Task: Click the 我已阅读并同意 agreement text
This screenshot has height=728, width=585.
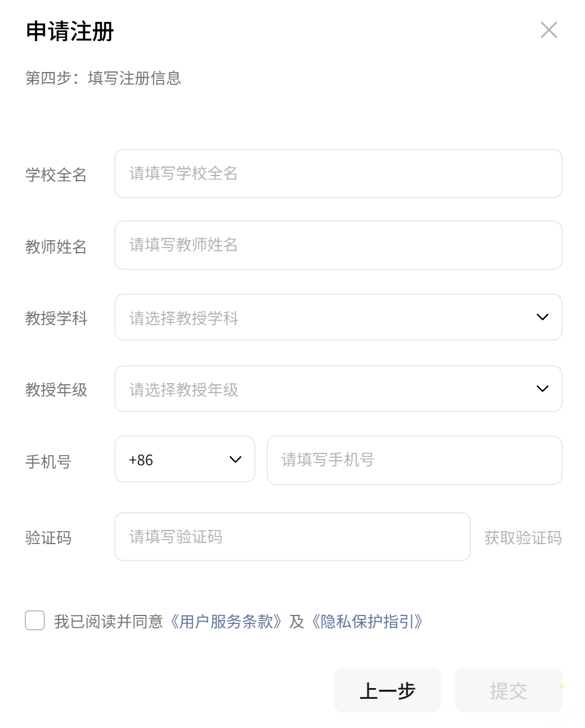Action: (108, 622)
